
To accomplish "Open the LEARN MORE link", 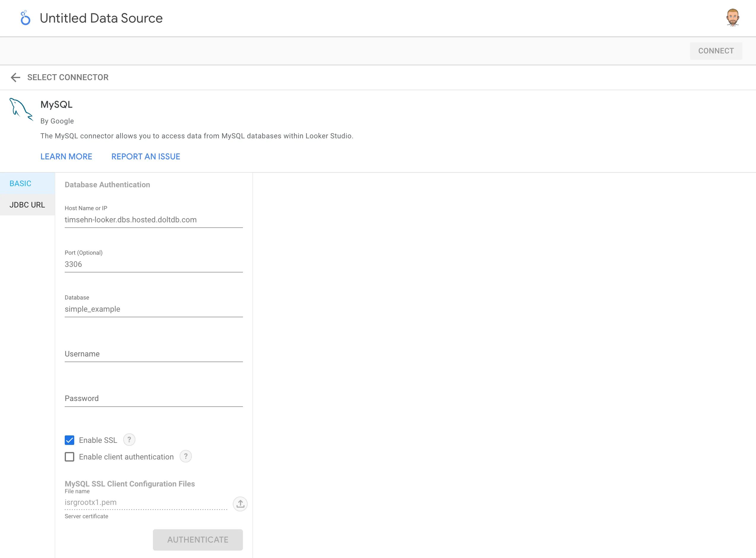I will pyautogui.click(x=66, y=156).
